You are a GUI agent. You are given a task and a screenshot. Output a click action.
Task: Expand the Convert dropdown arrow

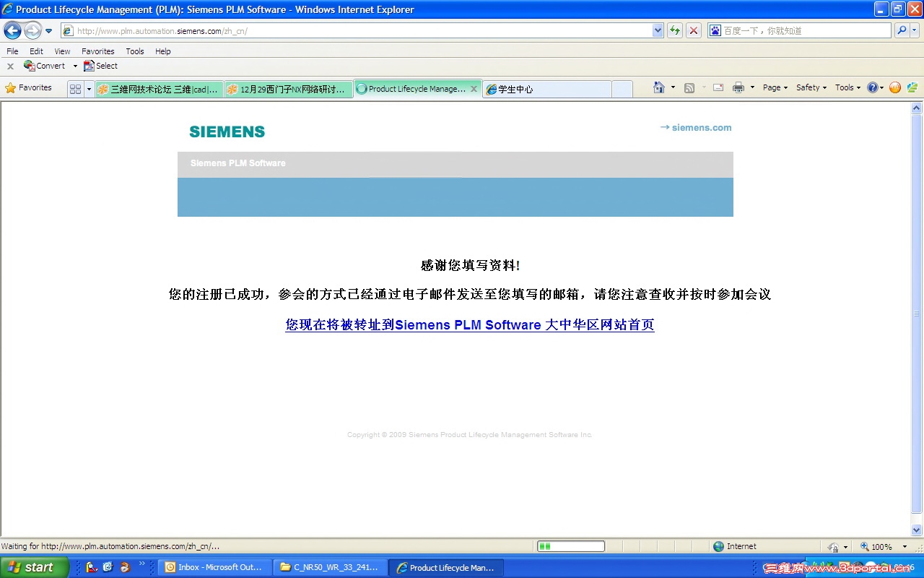tap(75, 66)
